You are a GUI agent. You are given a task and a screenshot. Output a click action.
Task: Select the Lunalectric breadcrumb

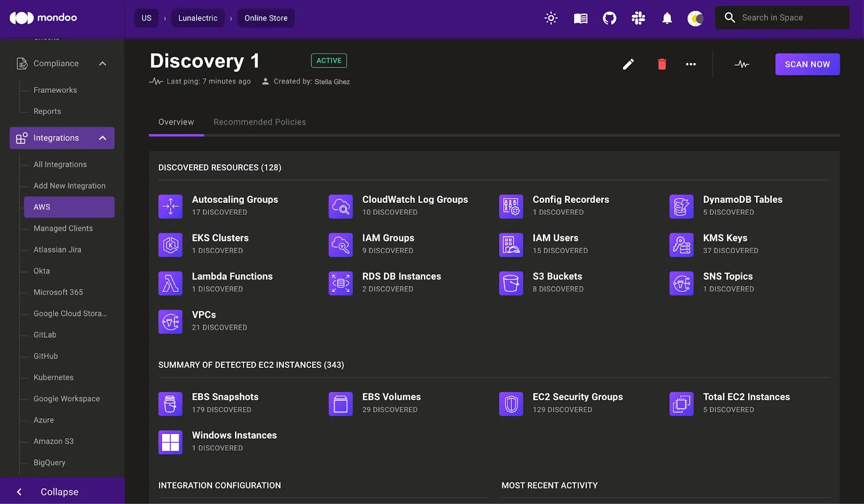tap(198, 18)
